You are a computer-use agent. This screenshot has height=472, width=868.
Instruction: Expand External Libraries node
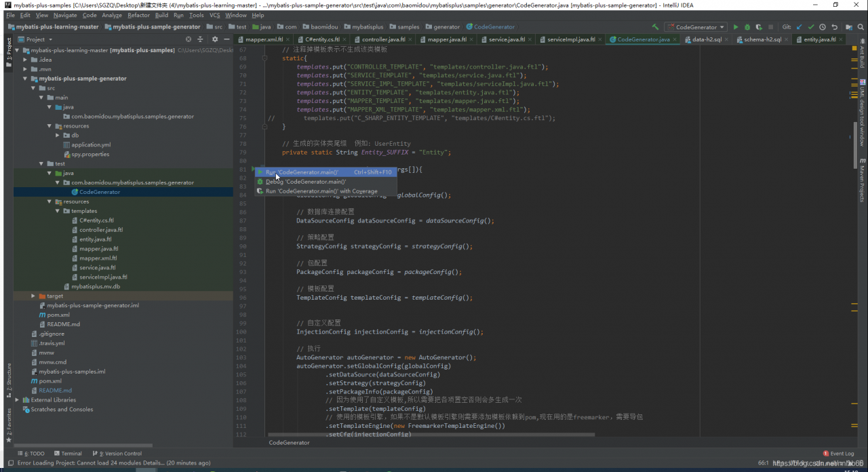click(x=17, y=400)
